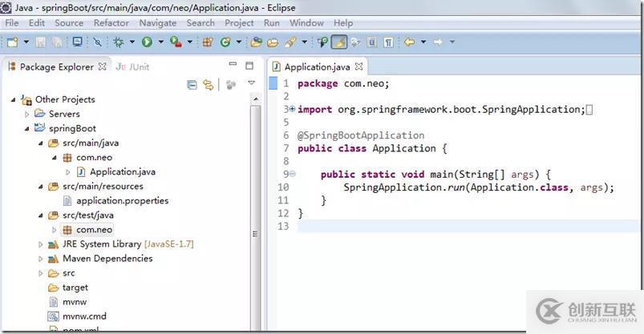
Task: Click the Save All toolbar icon
Action: 57,42
